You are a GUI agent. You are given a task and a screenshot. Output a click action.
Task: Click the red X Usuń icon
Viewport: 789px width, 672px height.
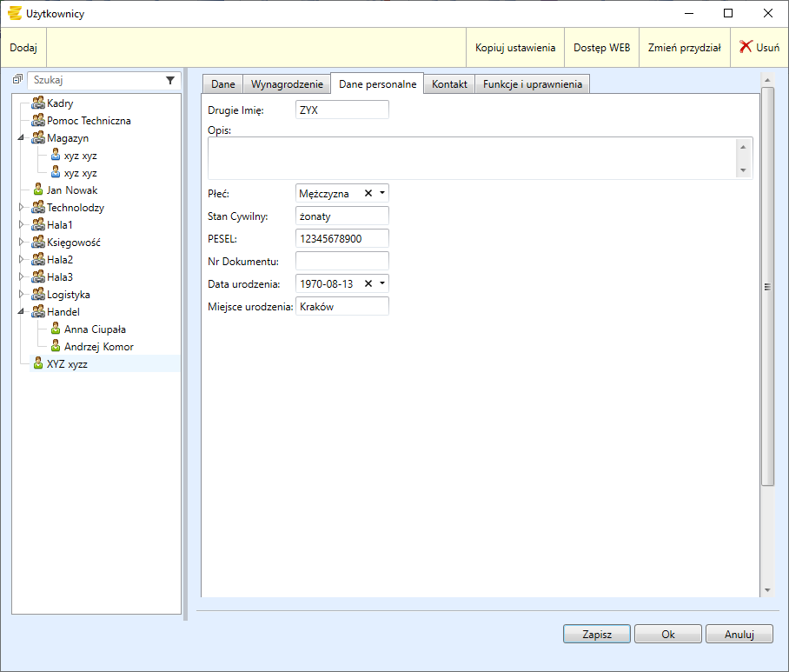(746, 48)
